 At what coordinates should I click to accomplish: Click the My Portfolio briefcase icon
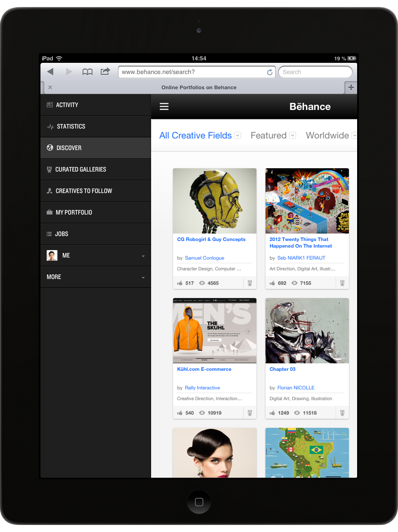(50, 212)
